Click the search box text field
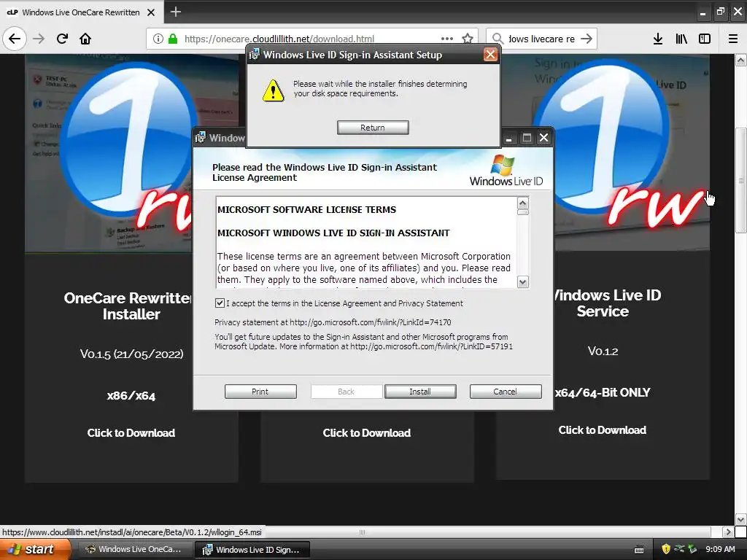 (542, 39)
